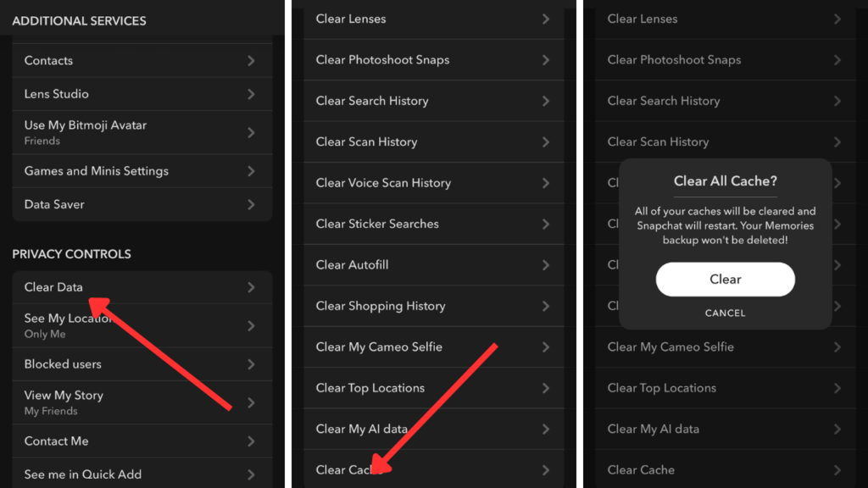Tap chevron of Clear Autofill, middle panel
This screenshot has height=488, width=868.
[x=546, y=265]
